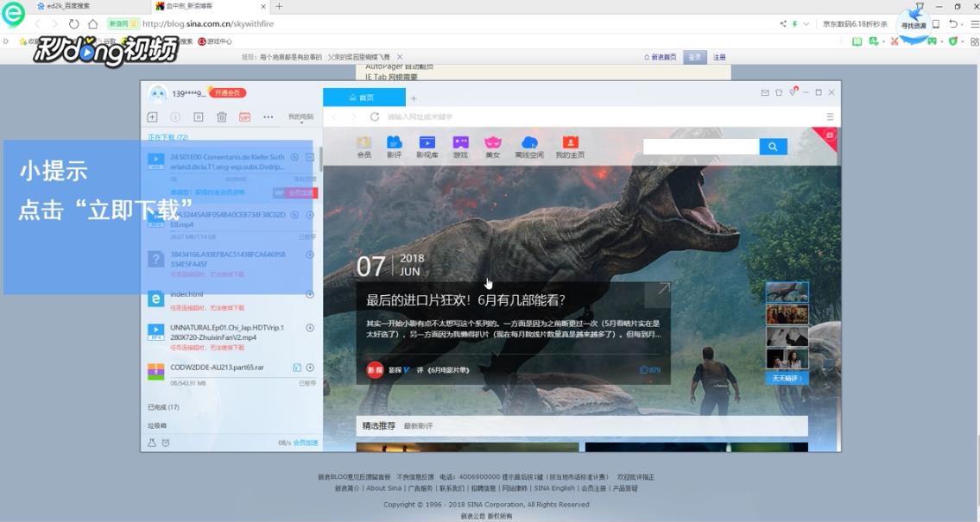Click the reload icon in Xunlei browser
This screenshot has height=522, width=980.
[375, 116]
